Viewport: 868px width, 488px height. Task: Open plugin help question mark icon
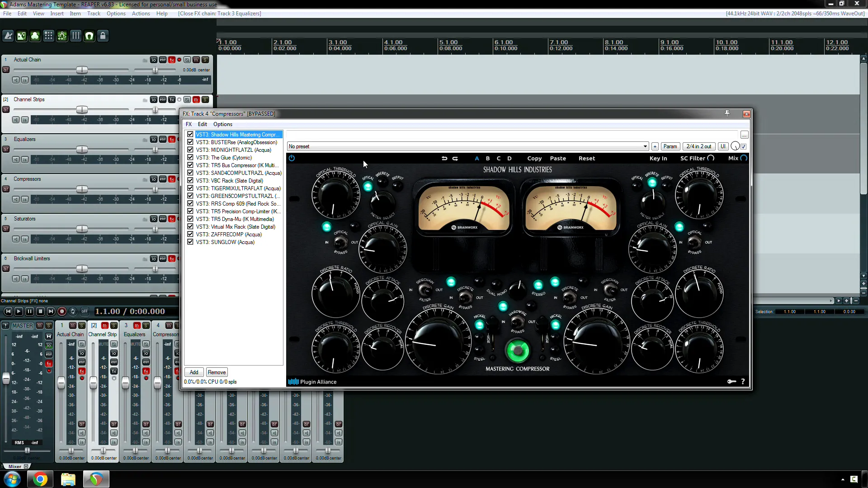[743, 381]
